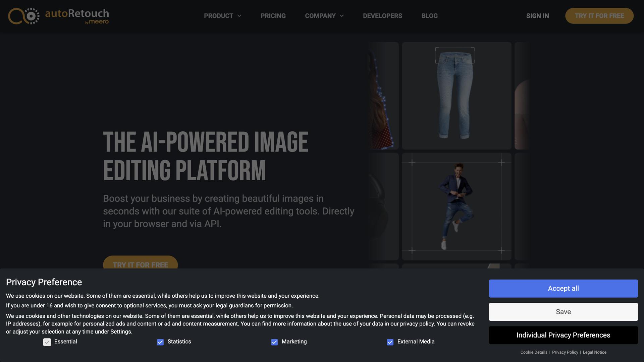Uncheck the Marketing cookies checkbox
The image size is (644, 362).
click(274, 342)
